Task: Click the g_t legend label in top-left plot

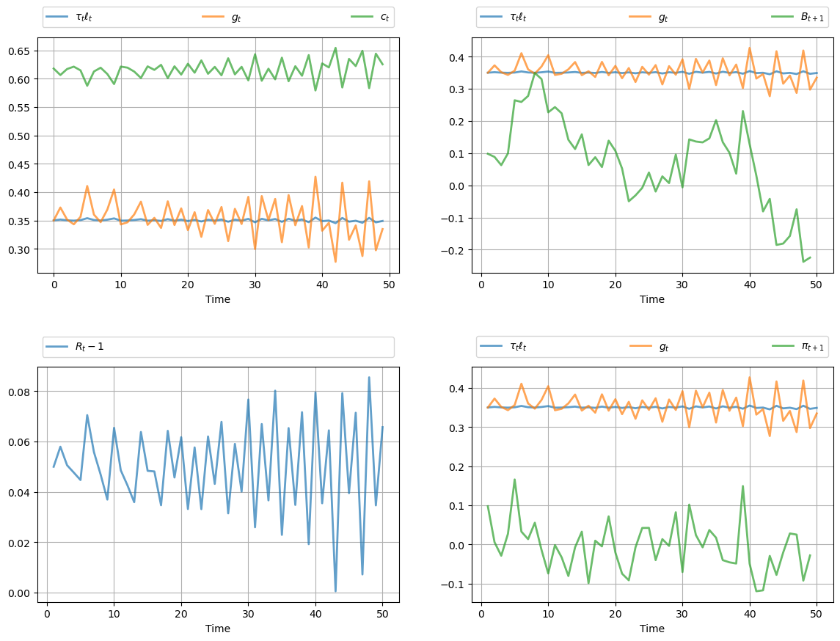Action: point(235,18)
